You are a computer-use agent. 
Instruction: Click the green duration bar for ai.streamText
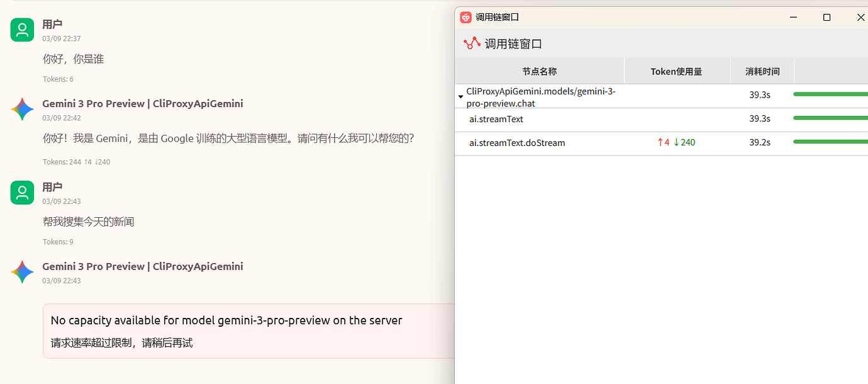pyautogui.click(x=830, y=118)
